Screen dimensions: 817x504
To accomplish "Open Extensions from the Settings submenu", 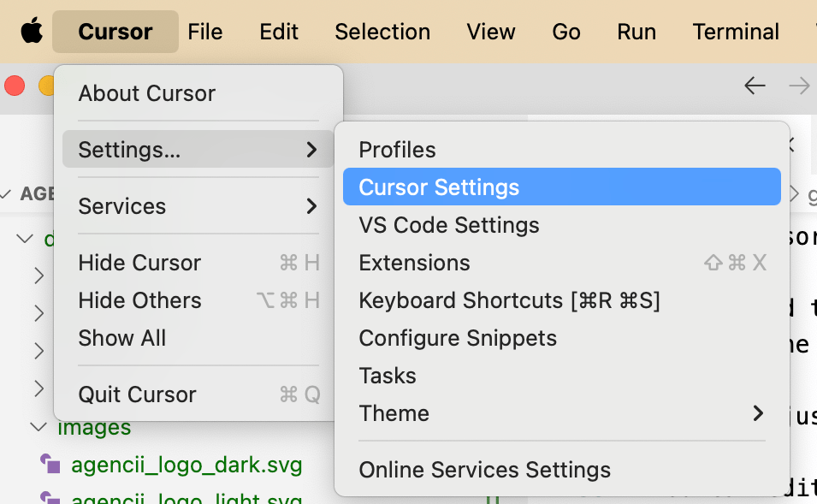I will (562, 263).
